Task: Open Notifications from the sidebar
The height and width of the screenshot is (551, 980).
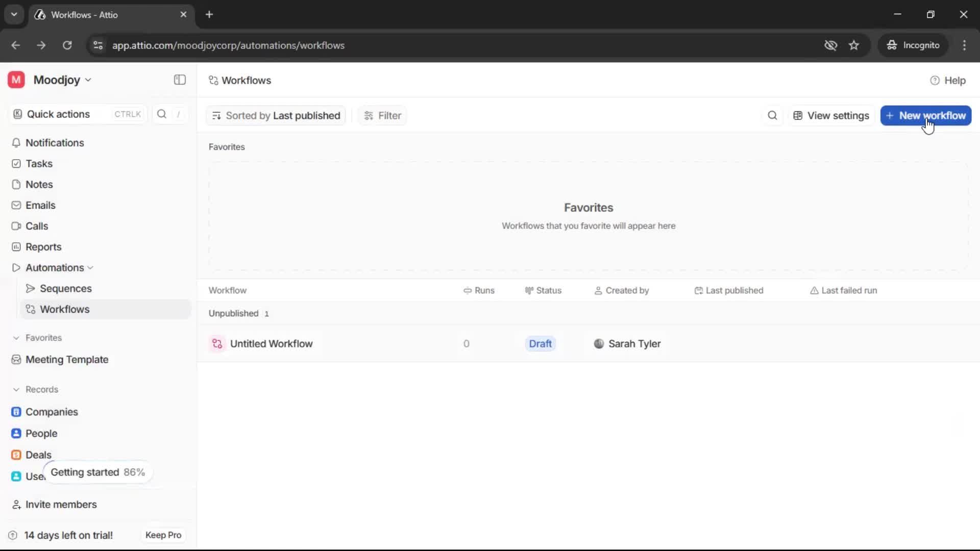Action: click(x=55, y=143)
